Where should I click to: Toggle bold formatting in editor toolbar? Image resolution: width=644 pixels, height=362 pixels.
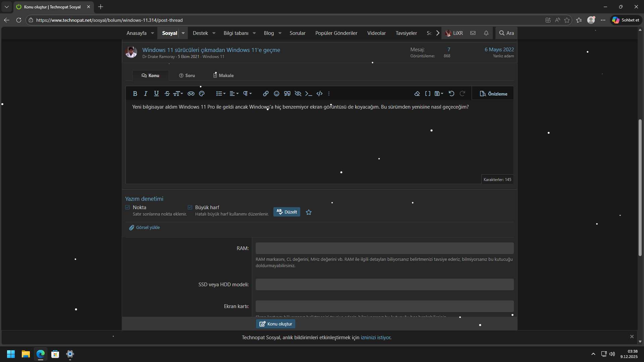(x=135, y=94)
